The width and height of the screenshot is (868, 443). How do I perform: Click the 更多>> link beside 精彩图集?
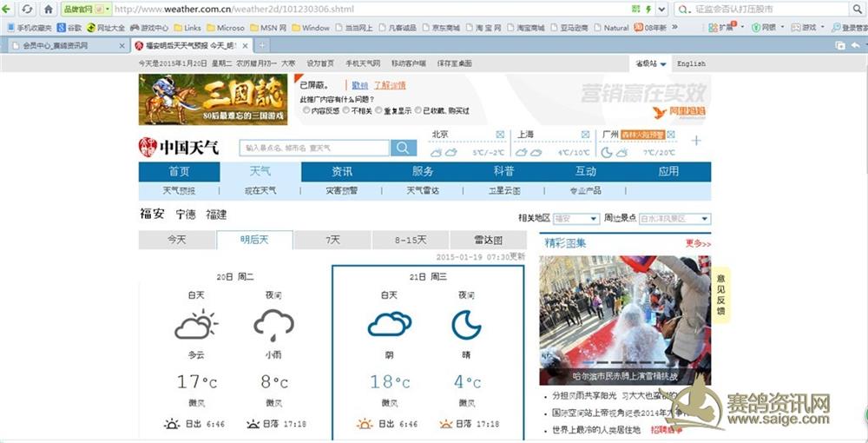coord(697,244)
